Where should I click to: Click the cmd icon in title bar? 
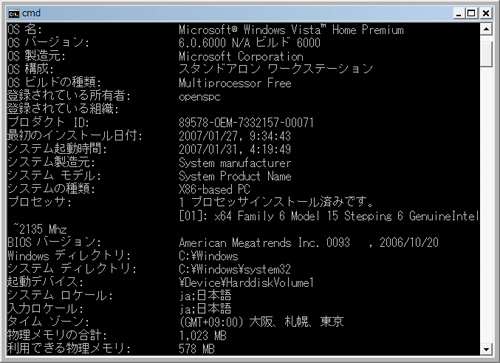pyautogui.click(x=14, y=14)
